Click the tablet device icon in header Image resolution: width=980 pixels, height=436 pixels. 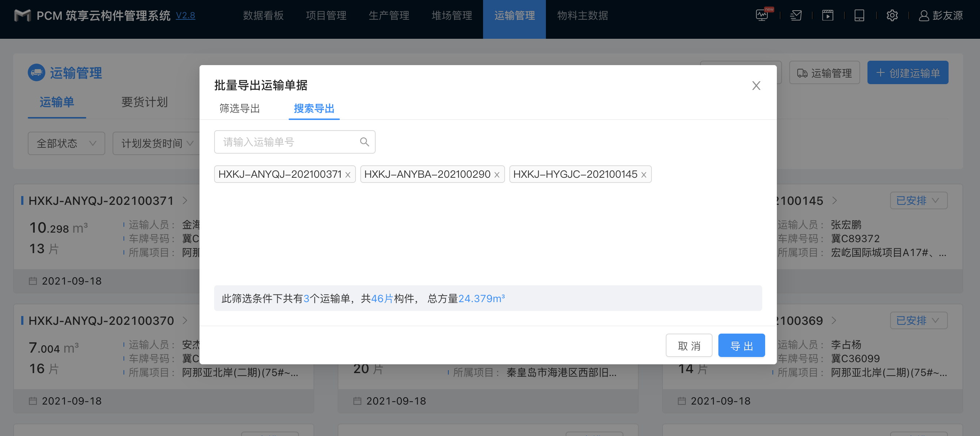coord(859,16)
